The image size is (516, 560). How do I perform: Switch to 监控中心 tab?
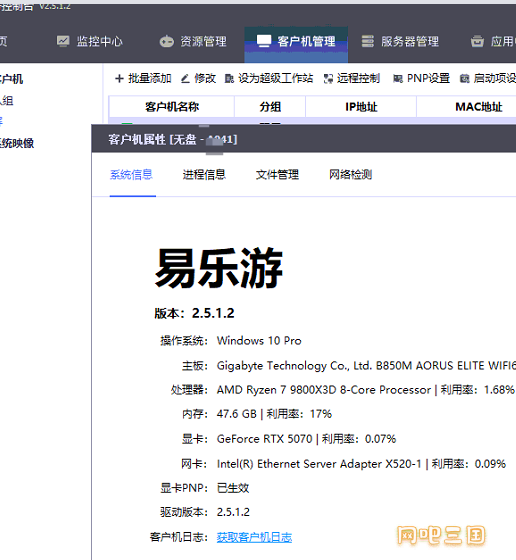(x=89, y=41)
